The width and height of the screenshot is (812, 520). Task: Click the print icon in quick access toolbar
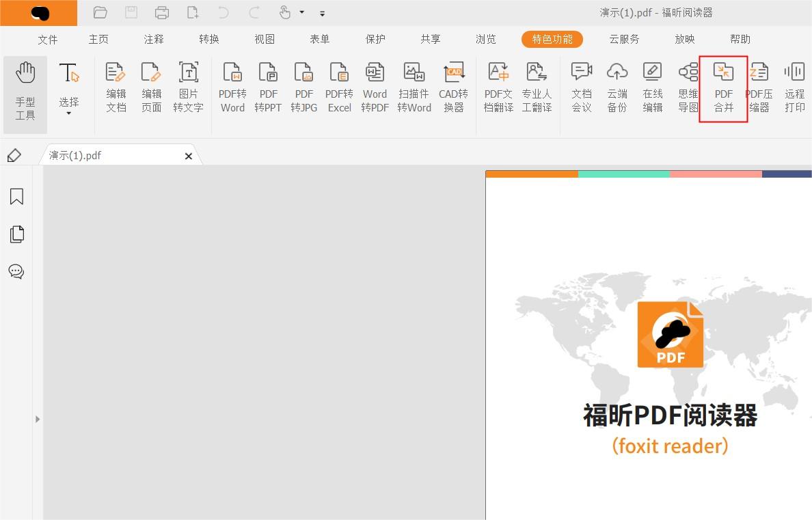coord(161,12)
